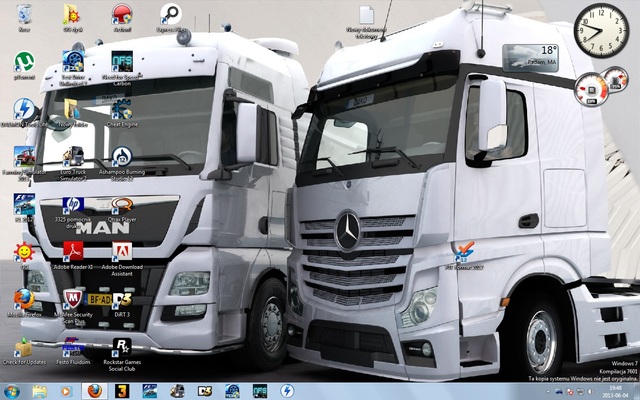Launch Euro Truck Simulator 2 from taskbar

tap(177, 391)
